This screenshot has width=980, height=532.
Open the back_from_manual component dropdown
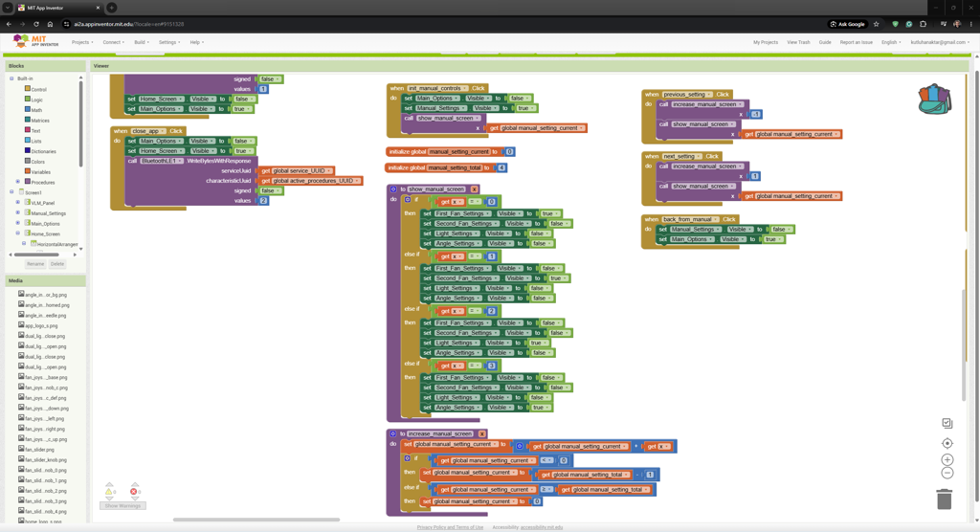690,219
